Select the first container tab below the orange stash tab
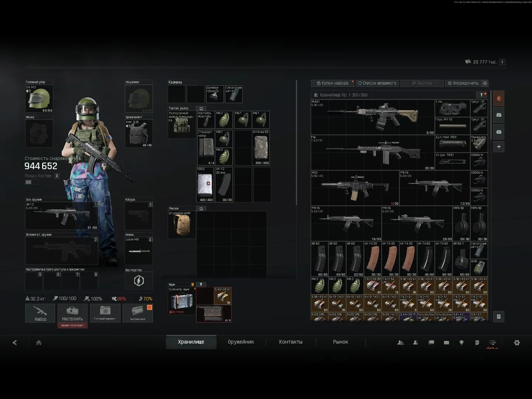 pyautogui.click(x=499, y=115)
